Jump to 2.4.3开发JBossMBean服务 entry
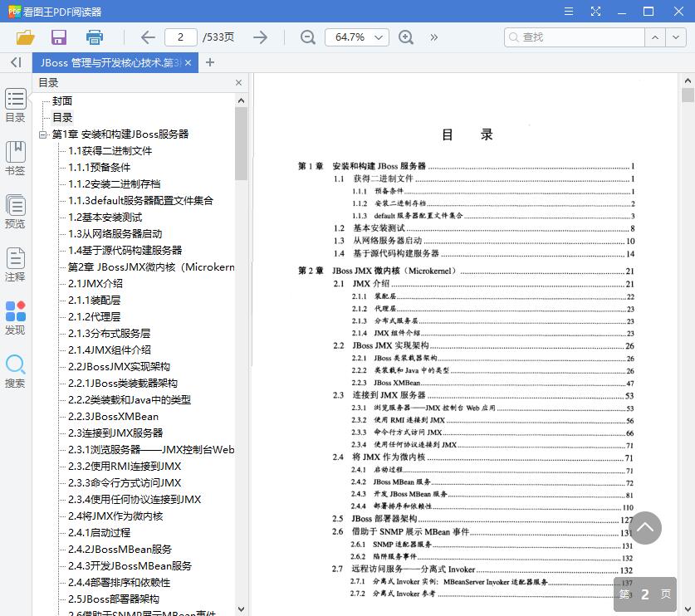This screenshot has width=695, height=616. [x=130, y=566]
